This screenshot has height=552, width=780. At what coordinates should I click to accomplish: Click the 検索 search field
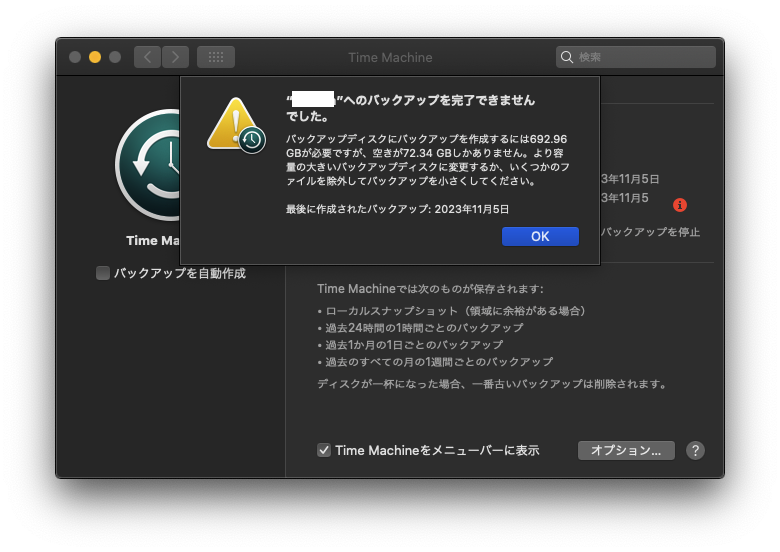pyautogui.click(x=636, y=57)
